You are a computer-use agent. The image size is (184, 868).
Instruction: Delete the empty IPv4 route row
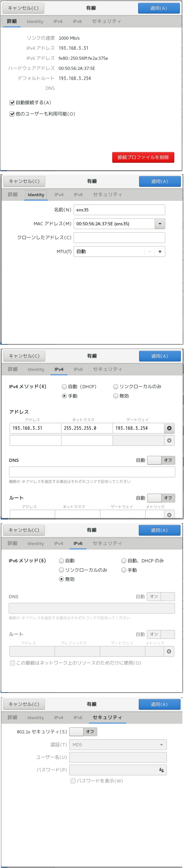169,515
